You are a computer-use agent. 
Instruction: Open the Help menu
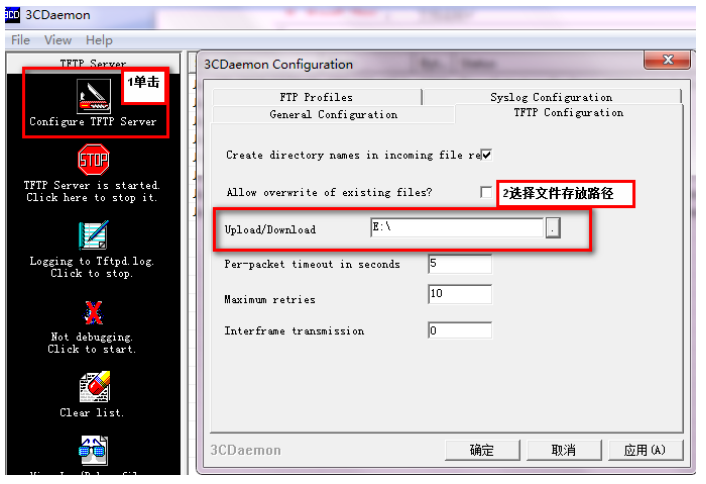pyautogui.click(x=99, y=40)
